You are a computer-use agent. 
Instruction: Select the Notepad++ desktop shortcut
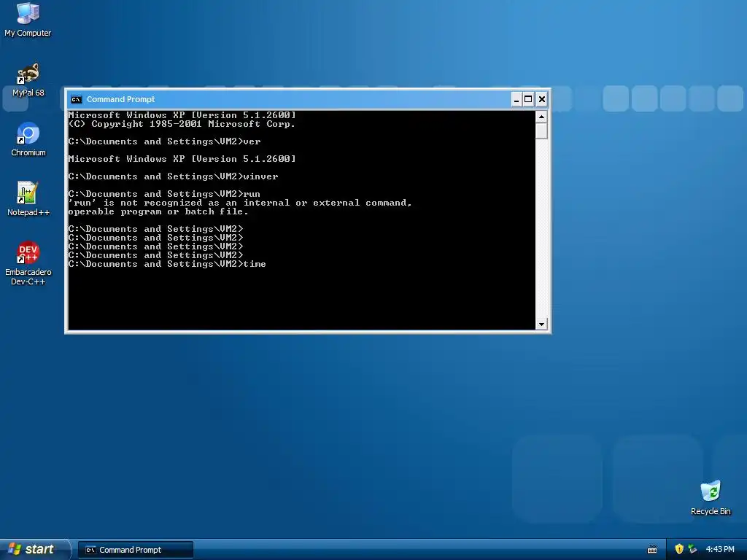(28, 199)
